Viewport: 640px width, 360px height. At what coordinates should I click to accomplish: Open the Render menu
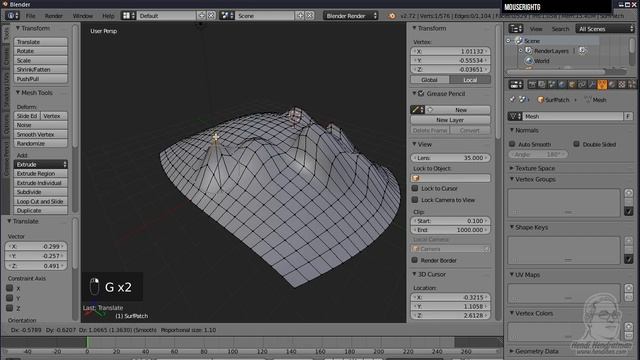click(53, 16)
